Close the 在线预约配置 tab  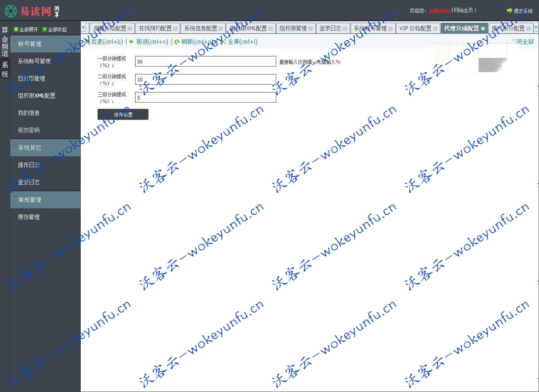pyautogui.click(x=175, y=29)
